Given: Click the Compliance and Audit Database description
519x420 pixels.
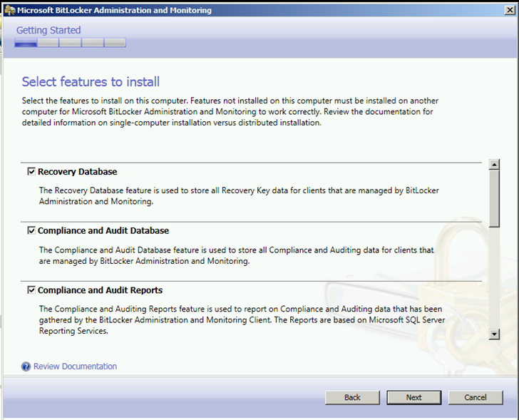Looking at the screenshot, I should click(x=237, y=255).
